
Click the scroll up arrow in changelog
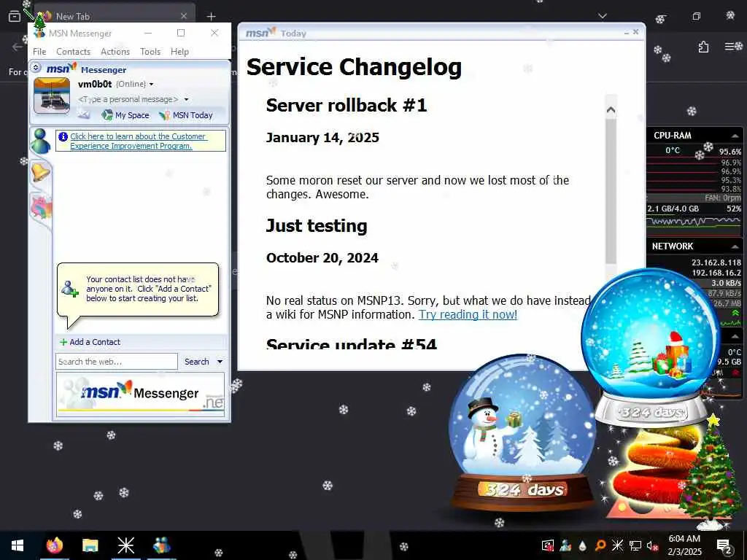(611, 111)
